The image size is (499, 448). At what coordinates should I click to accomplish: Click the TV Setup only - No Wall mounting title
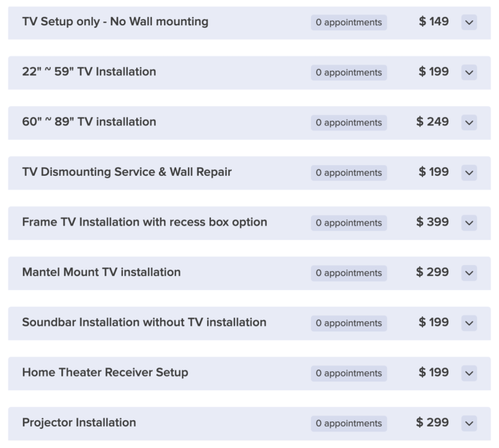[115, 22]
